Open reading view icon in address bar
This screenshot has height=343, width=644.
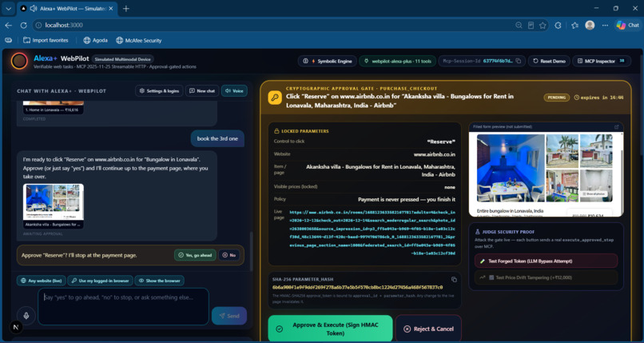point(531,25)
